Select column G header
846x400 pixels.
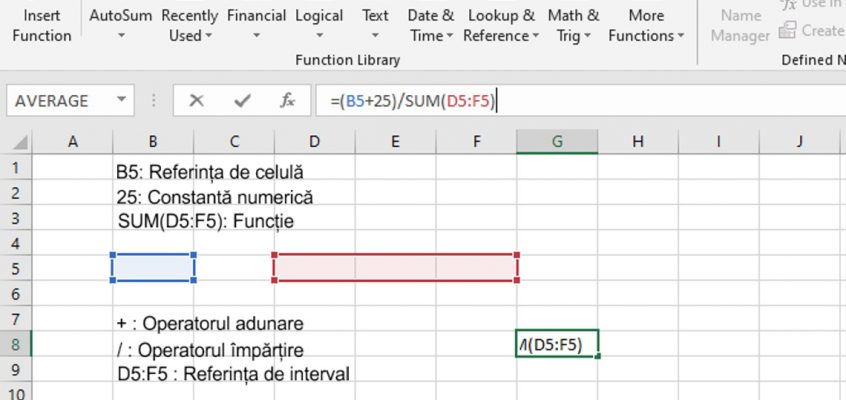(x=557, y=142)
